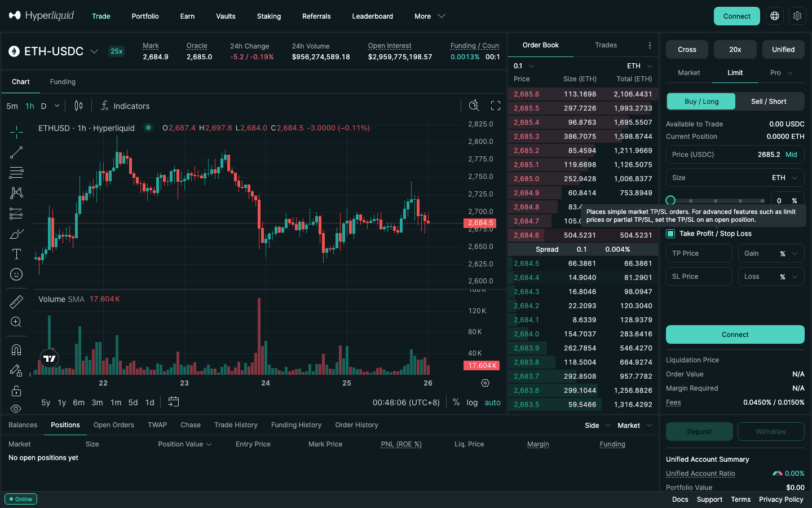Open the Indicators menu
Screen dimensions: 812x508
(x=125, y=106)
